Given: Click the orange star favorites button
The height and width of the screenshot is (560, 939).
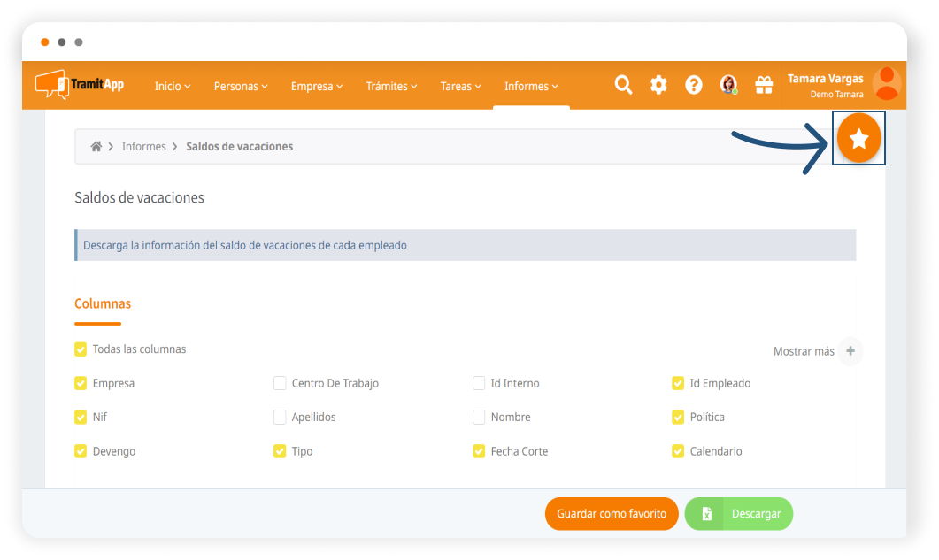Looking at the screenshot, I should pos(858,138).
